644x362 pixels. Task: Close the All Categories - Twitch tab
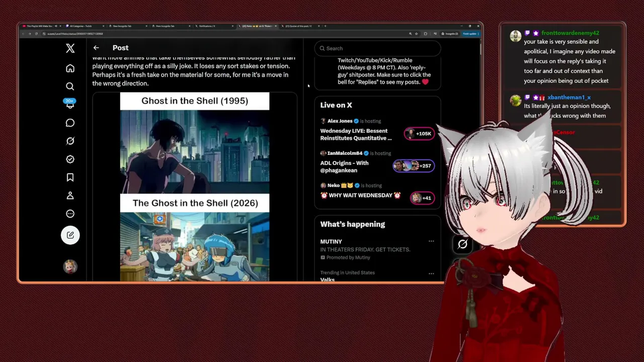[103, 26]
